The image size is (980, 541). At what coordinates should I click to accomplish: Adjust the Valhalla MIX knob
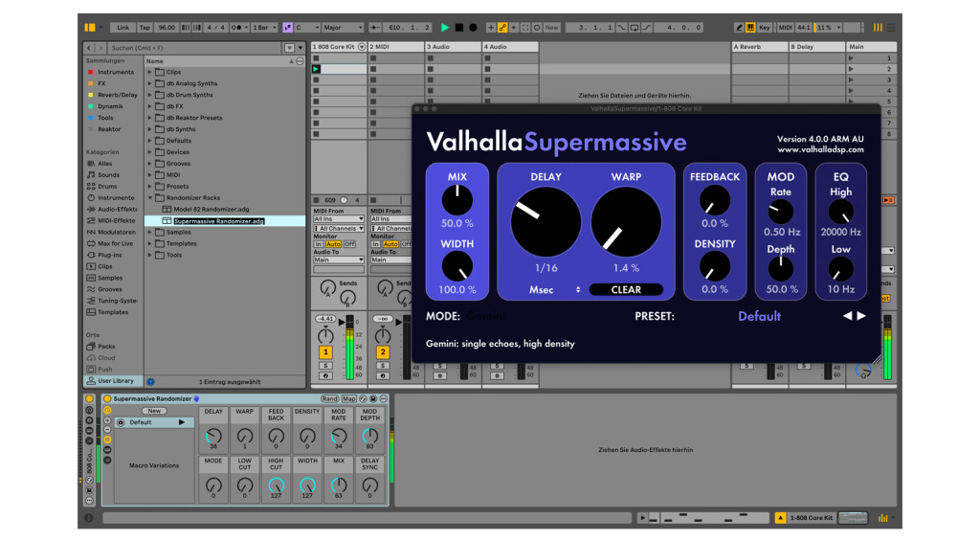(x=457, y=200)
